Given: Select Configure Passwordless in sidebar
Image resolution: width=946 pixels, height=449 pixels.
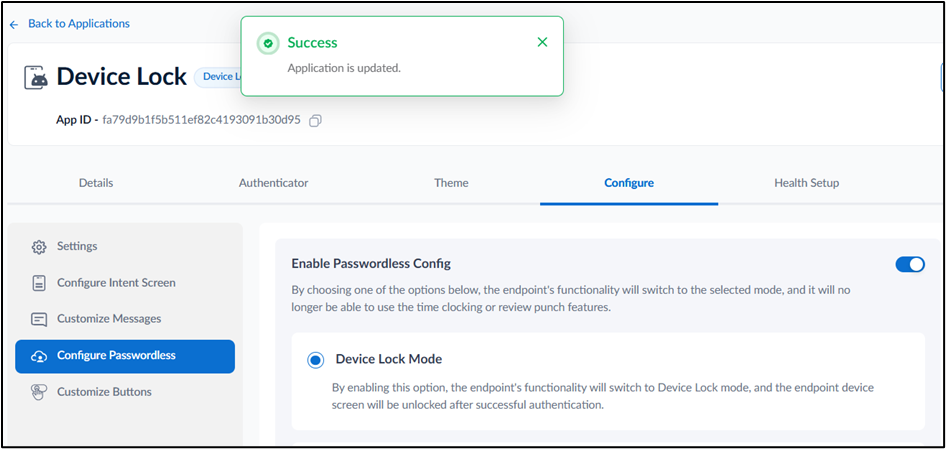Looking at the screenshot, I should point(125,356).
